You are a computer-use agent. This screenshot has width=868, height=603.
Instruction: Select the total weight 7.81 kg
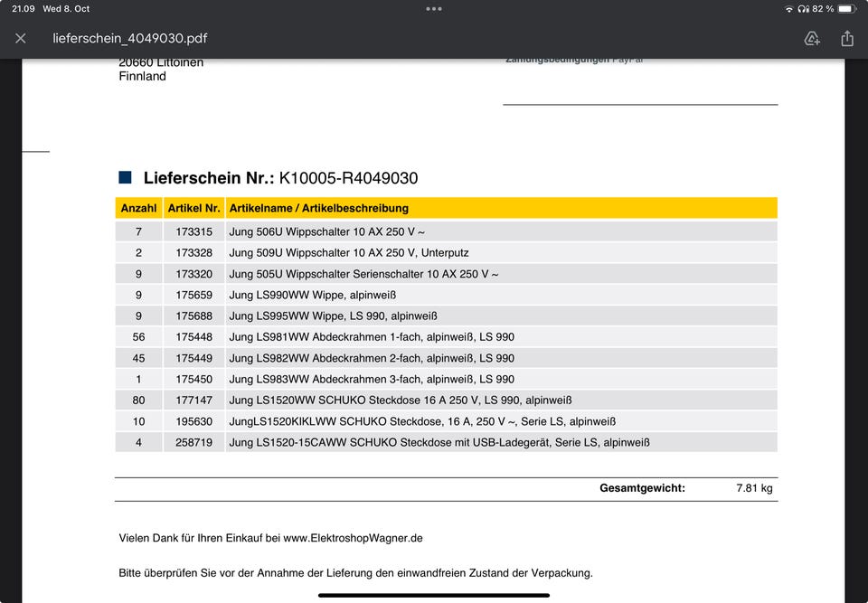point(754,488)
